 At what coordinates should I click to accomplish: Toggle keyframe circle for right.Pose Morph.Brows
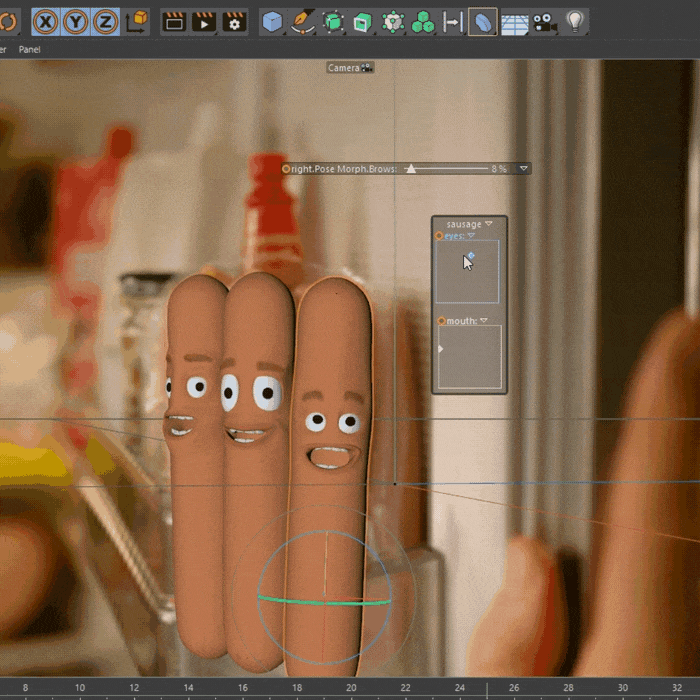[x=286, y=169]
